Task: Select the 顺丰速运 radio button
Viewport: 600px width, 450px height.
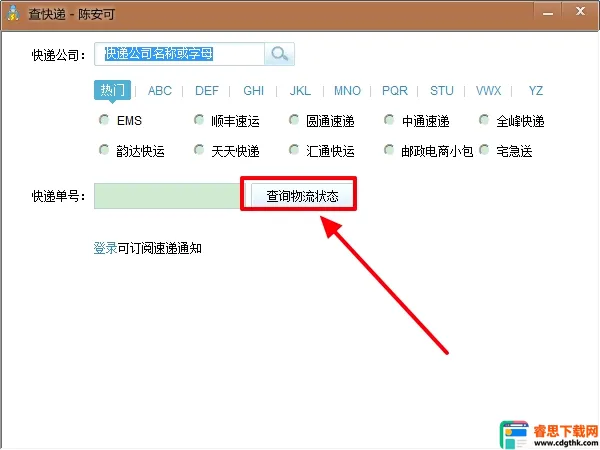Action: tap(199, 120)
